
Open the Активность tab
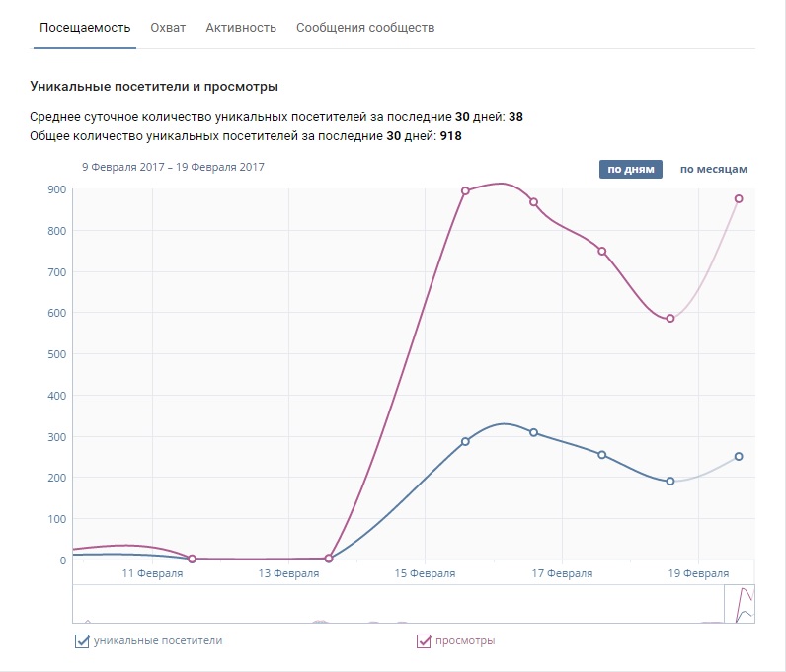pos(241,28)
